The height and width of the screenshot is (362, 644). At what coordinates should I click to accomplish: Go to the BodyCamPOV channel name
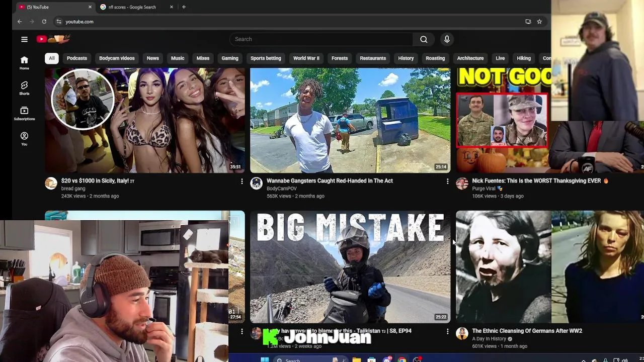(x=281, y=189)
